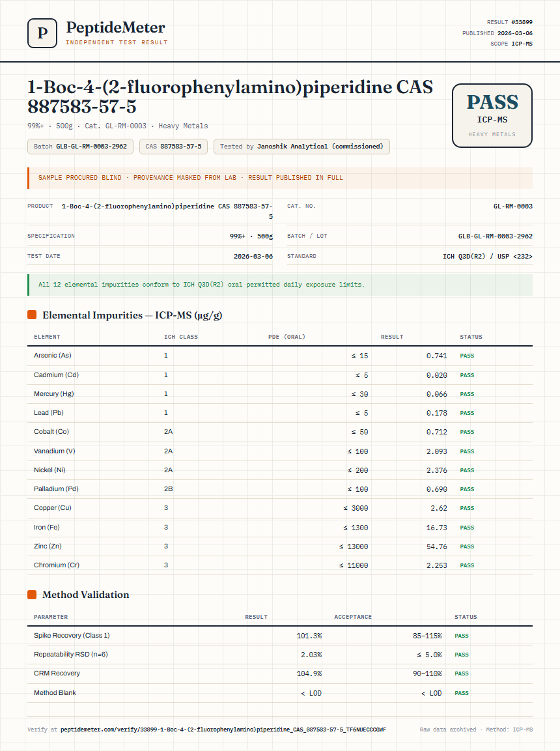Click the PDE (ORAL) column header
560x751 pixels.
click(287, 337)
